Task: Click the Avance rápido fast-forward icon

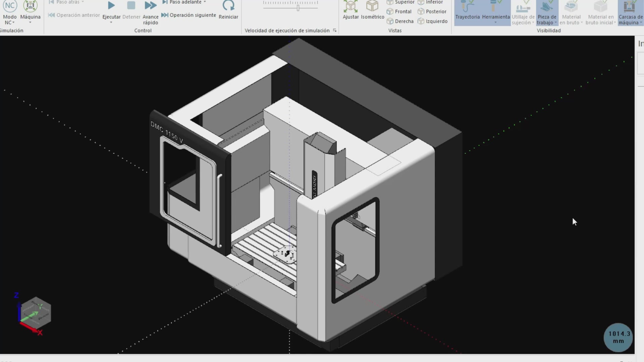Action: [150, 5]
